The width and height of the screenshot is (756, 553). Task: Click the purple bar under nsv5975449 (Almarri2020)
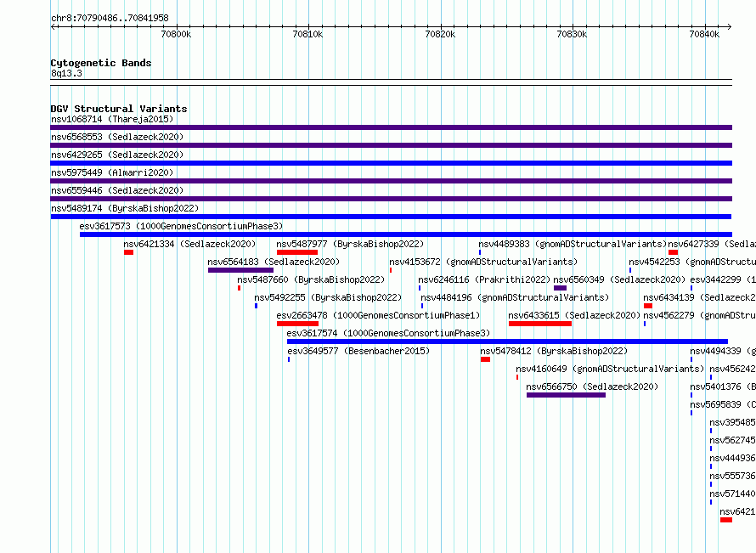pyautogui.click(x=391, y=181)
